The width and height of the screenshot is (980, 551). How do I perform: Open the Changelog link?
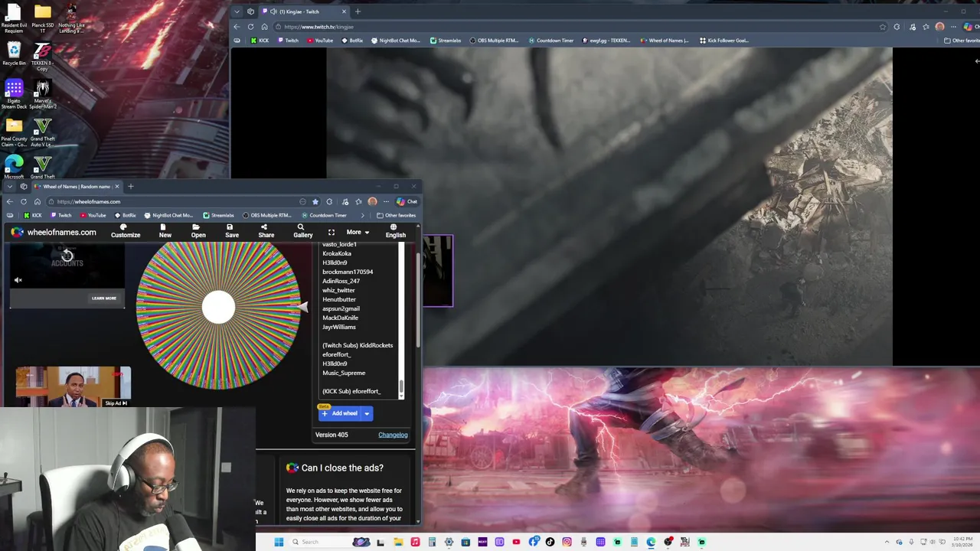tap(393, 435)
